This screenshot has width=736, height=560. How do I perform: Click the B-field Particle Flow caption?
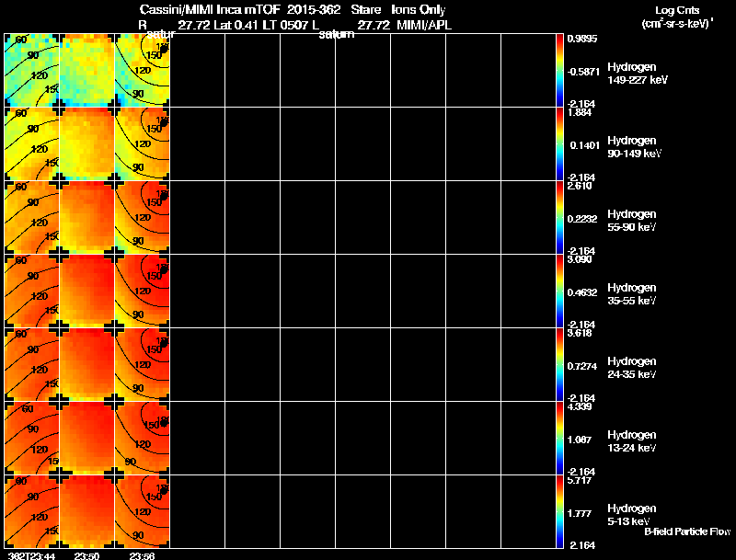click(687, 531)
